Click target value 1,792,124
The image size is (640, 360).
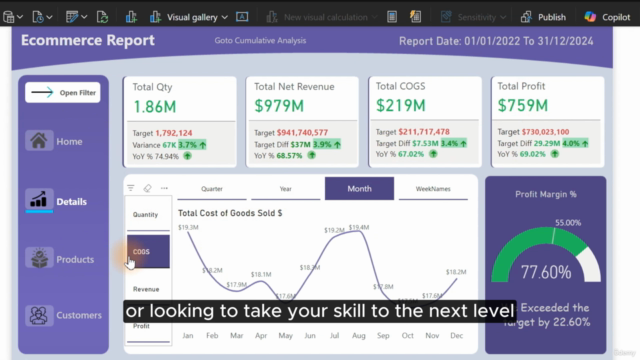point(173,133)
